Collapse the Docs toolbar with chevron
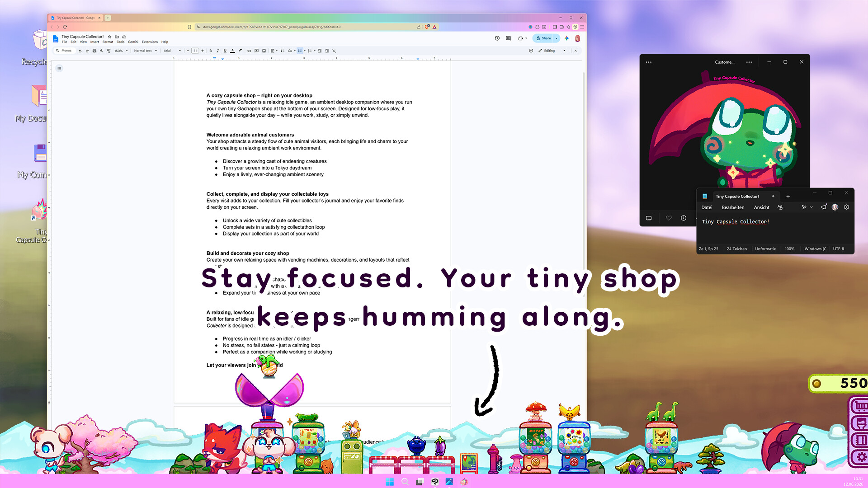This screenshot has height=488, width=868. (576, 51)
